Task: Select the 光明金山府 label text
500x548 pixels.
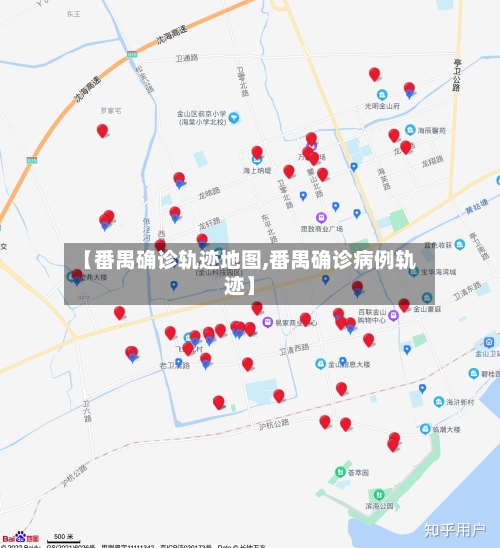Action: click(382, 106)
